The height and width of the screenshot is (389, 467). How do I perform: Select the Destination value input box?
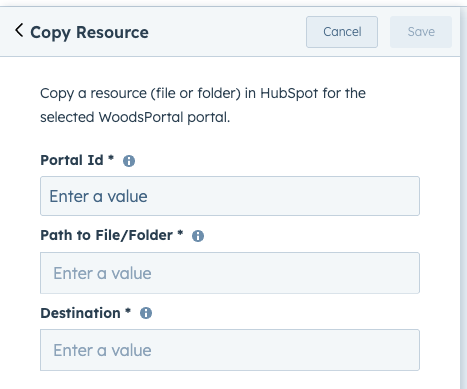click(230, 350)
